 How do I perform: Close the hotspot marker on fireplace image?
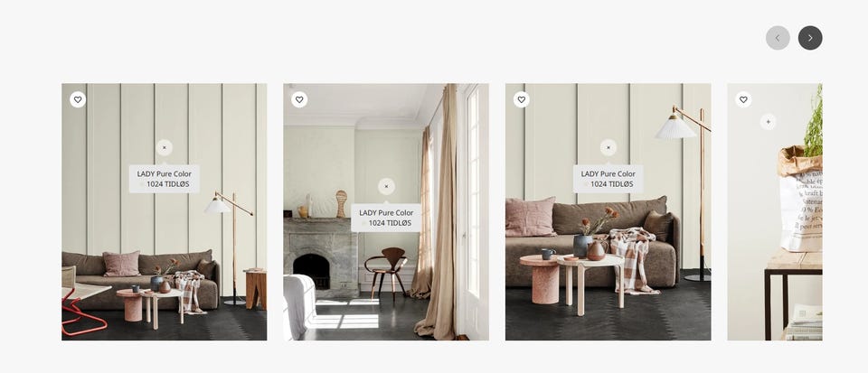tap(386, 186)
